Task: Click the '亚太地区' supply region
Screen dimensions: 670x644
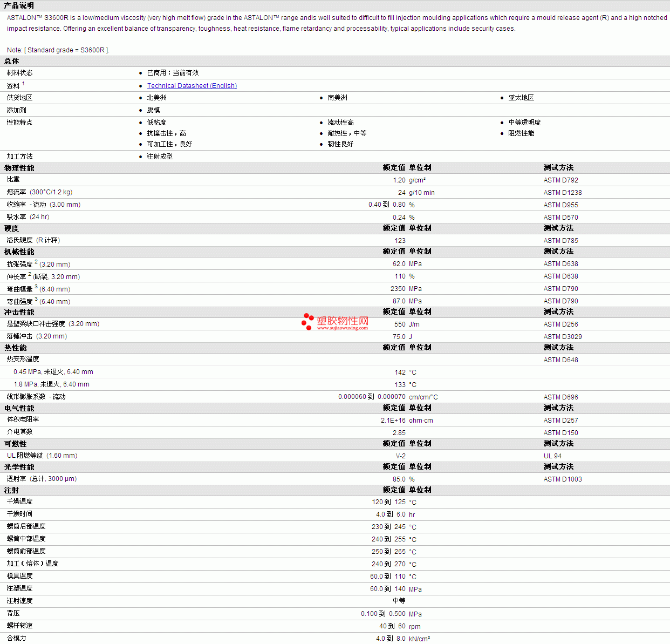Action: (x=521, y=98)
